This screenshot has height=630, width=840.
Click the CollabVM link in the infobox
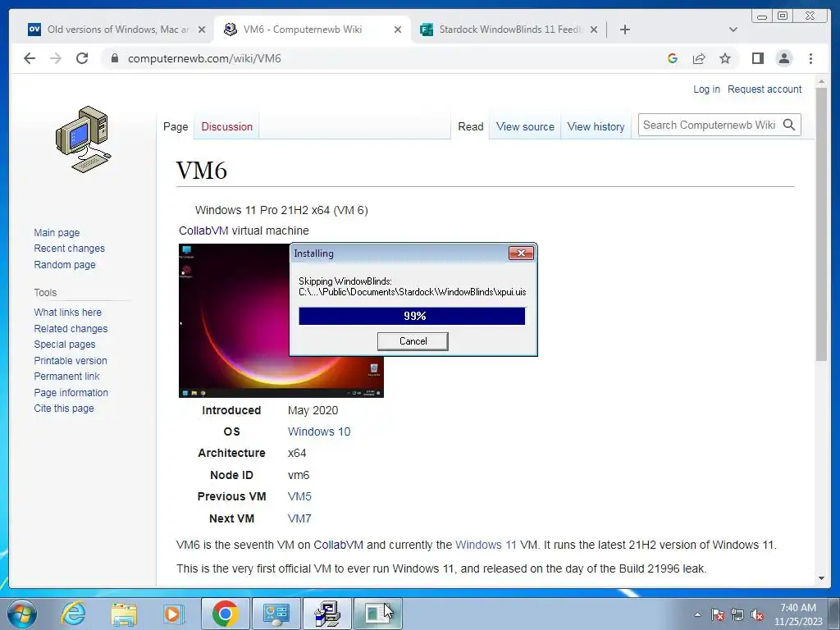(203, 231)
